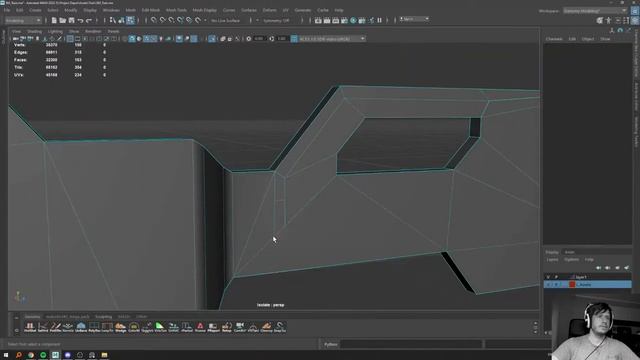Screen dimensions: 640x360
Task: Open the viewport Lighting menu
Action: click(x=55, y=31)
